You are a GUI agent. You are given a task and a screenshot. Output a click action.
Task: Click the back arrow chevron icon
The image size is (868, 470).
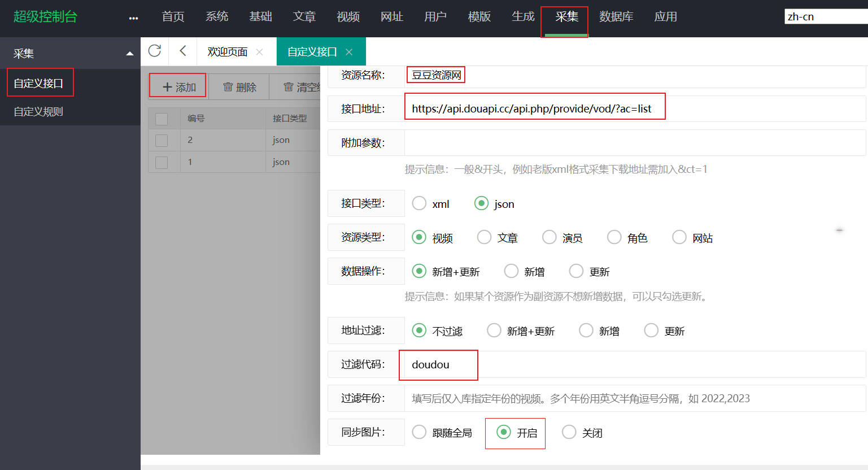click(182, 51)
